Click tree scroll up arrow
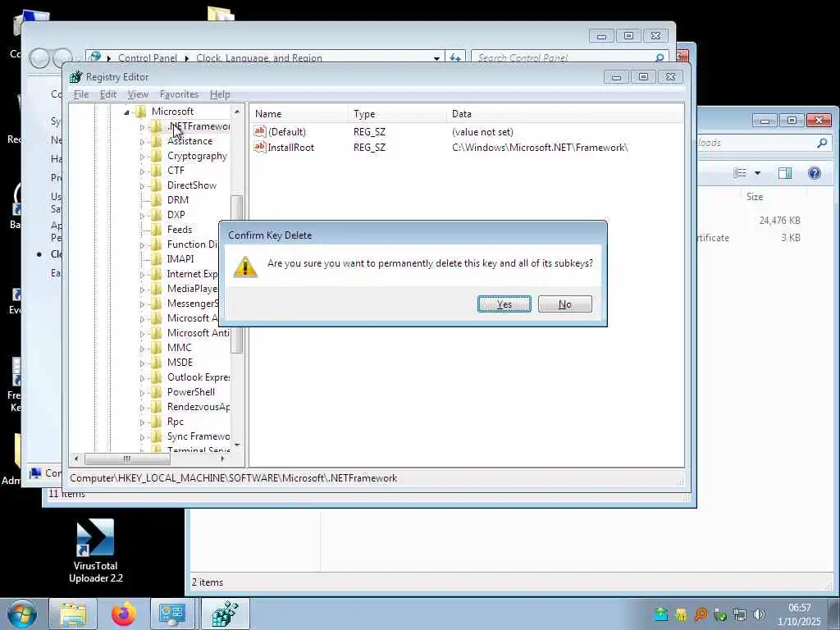Image resolution: width=840 pixels, height=630 pixels. (x=237, y=112)
